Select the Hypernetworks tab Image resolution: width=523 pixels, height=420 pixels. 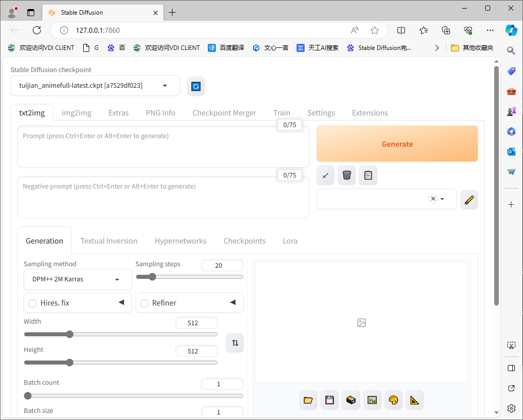pyautogui.click(x=181, y=241)
